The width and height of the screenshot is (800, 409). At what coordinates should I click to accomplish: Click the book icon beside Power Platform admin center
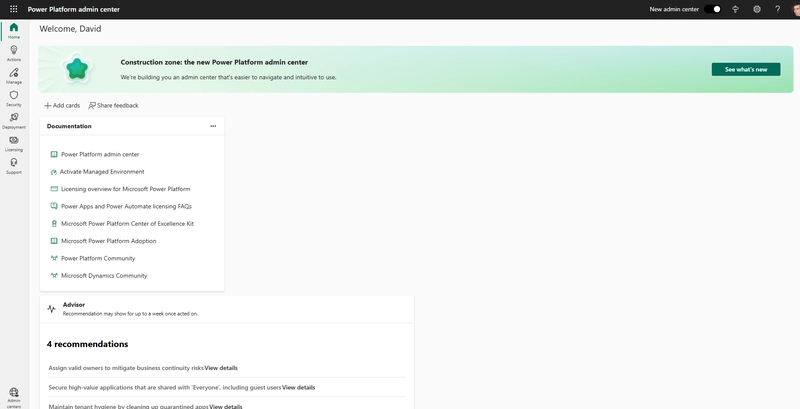(x=54, y=154)
